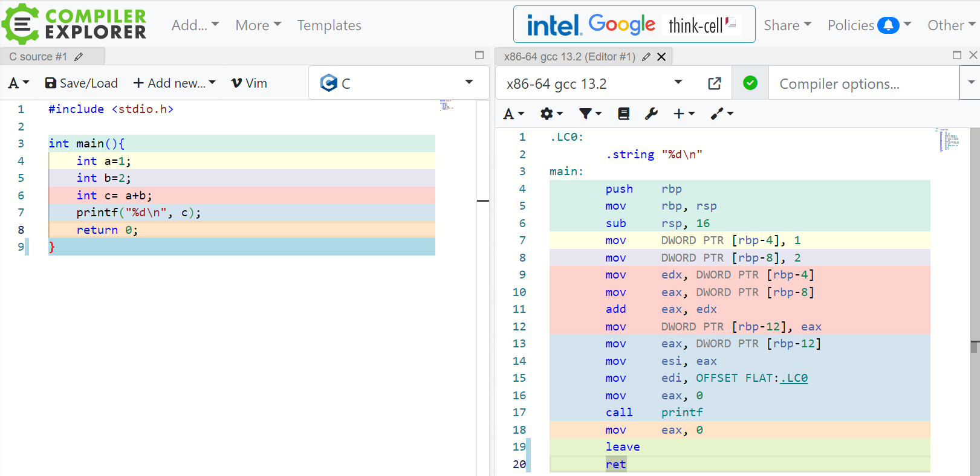
Task: Open the Add new... menu in editor
Action: point(174,83)
